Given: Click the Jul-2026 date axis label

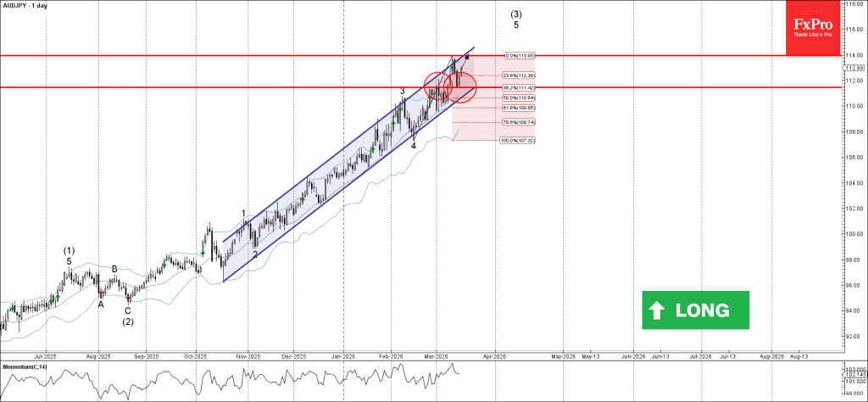Looking at the screenshot, I should click(699, 356).
